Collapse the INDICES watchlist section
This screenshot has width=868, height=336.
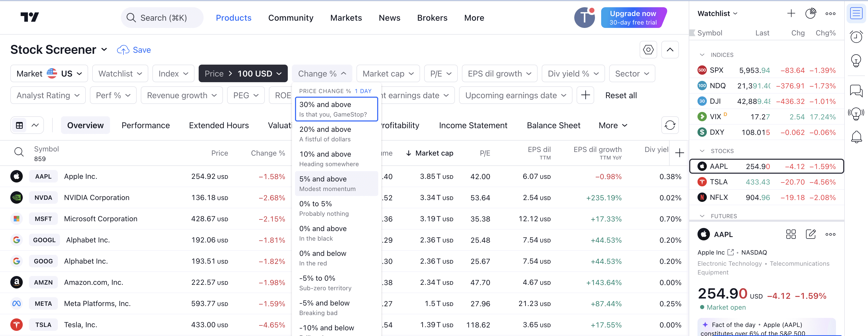tap(702, 55)
